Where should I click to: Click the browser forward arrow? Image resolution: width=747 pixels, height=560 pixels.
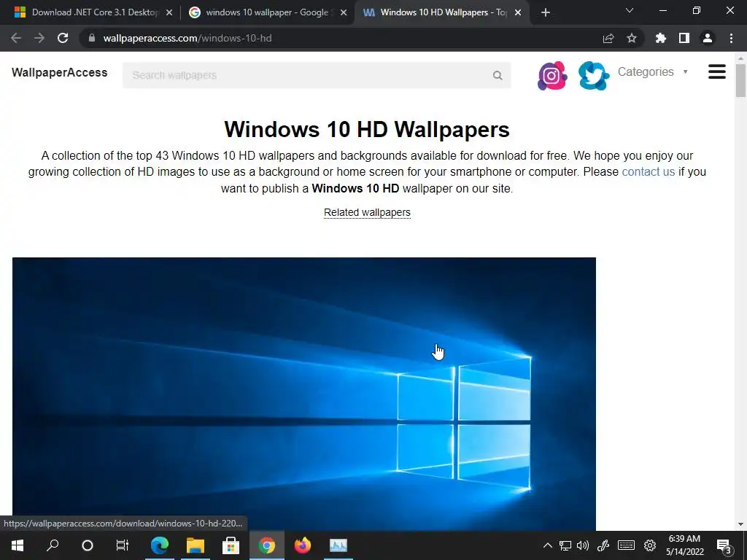pyautogui.click(x=39, y=38)
